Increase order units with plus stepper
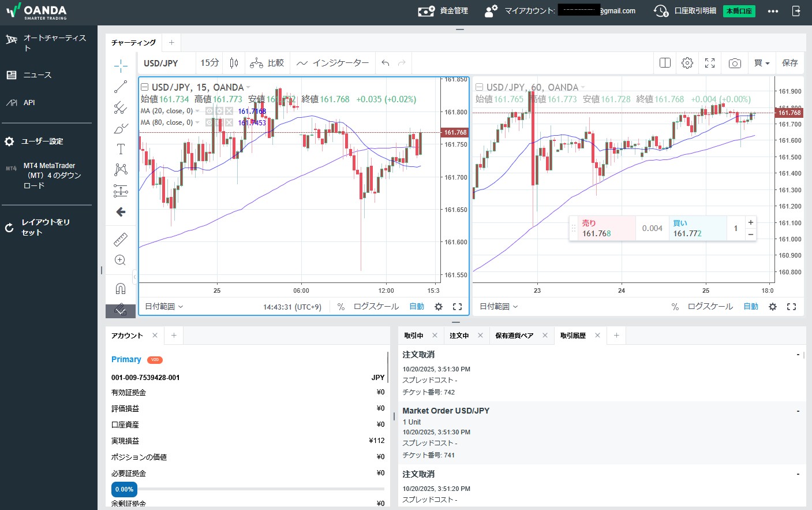This screenshot has width=812, height=510. [751, 222]
